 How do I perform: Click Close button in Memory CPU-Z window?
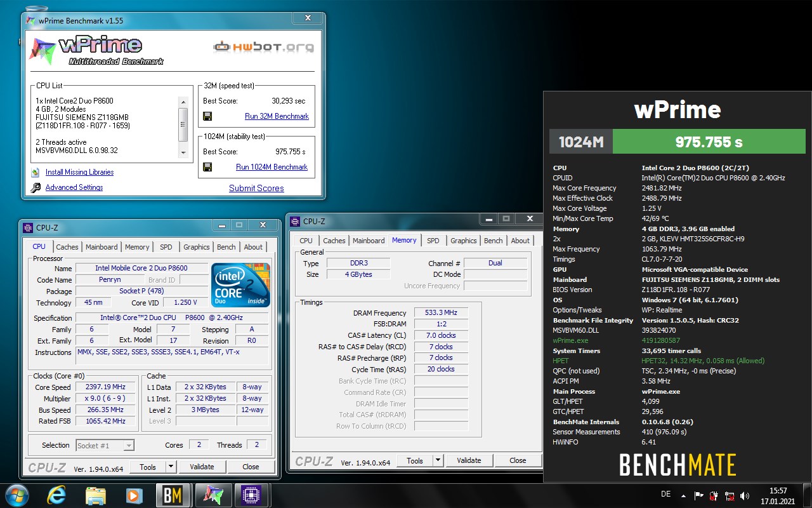[518, 460]
